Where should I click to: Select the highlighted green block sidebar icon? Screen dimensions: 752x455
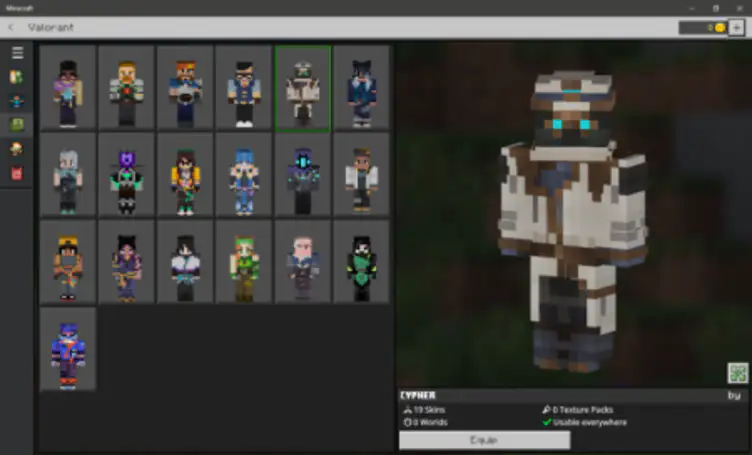[x=17, y=125]
